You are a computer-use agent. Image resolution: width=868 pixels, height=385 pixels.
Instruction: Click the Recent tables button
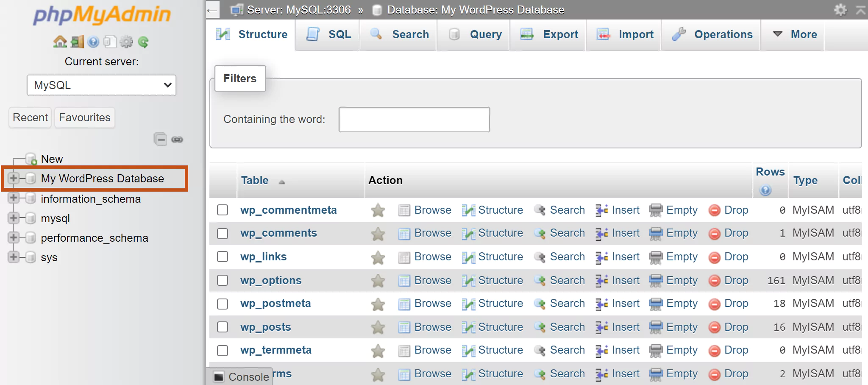click(x=30, y=117)
